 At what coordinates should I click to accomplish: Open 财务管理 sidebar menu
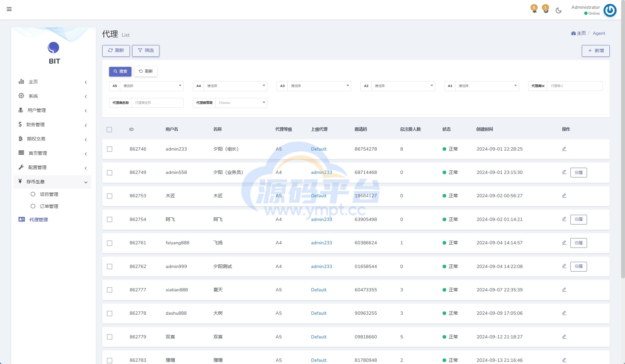(53, 125)
